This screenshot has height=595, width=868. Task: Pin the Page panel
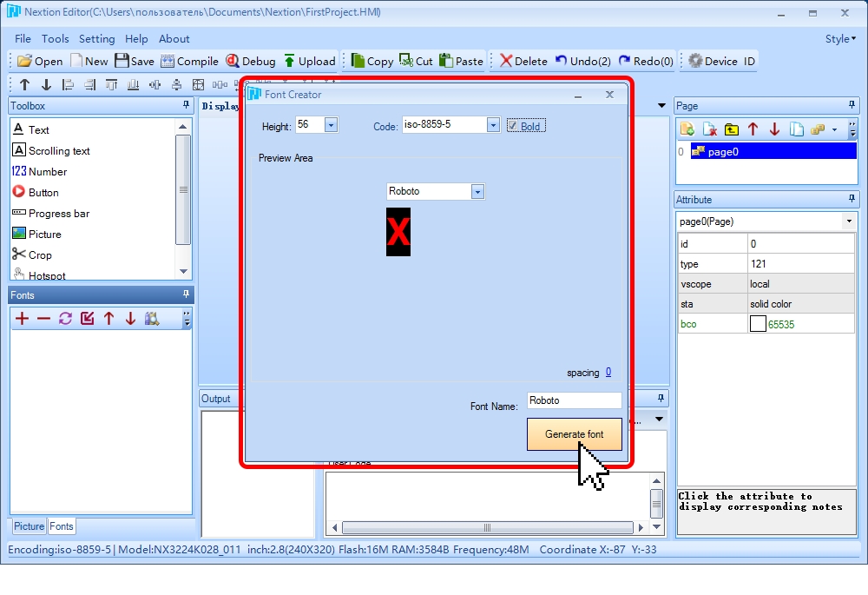tap(852, 105)
